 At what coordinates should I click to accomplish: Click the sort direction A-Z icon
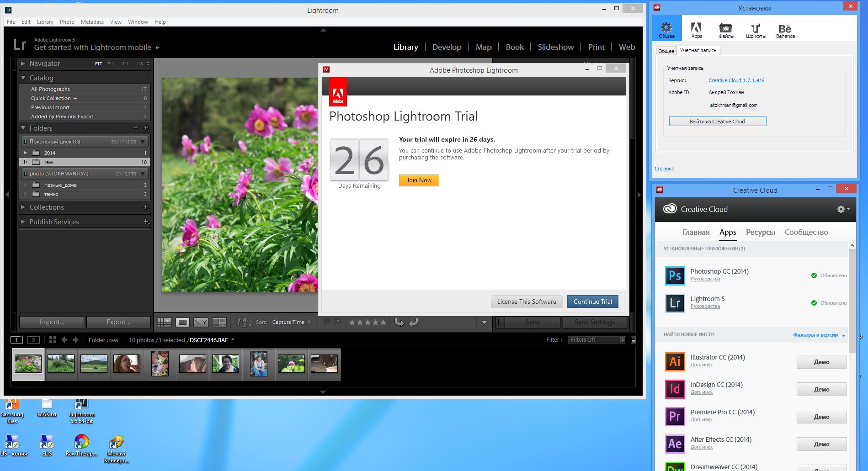point(245,322)
